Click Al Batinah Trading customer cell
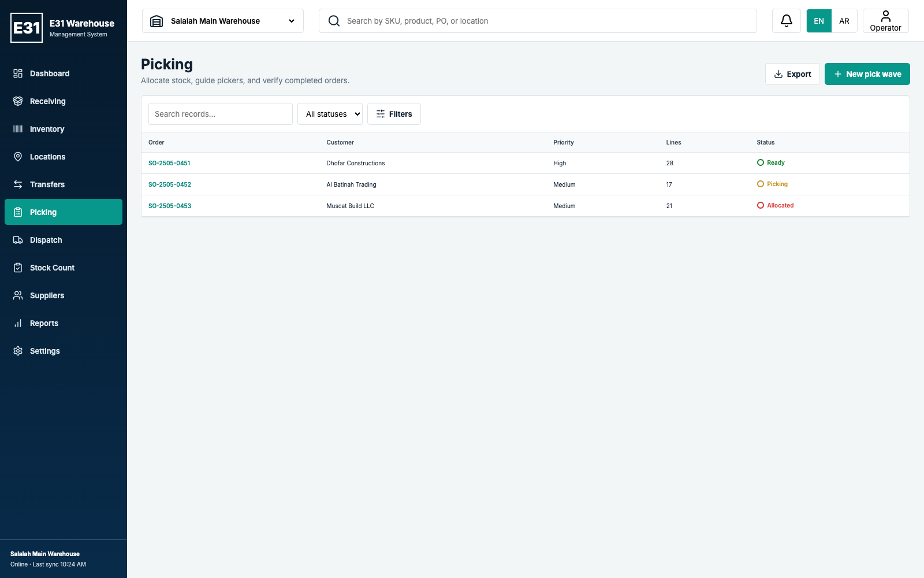This screenshot has width=924, height=578. coord(351,184)
